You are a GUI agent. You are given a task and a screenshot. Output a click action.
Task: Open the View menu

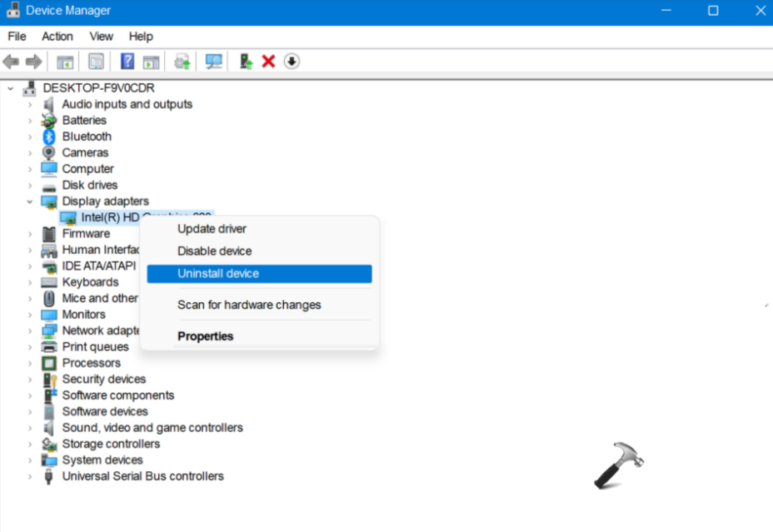pyautogui.click(x=101, y=37)
